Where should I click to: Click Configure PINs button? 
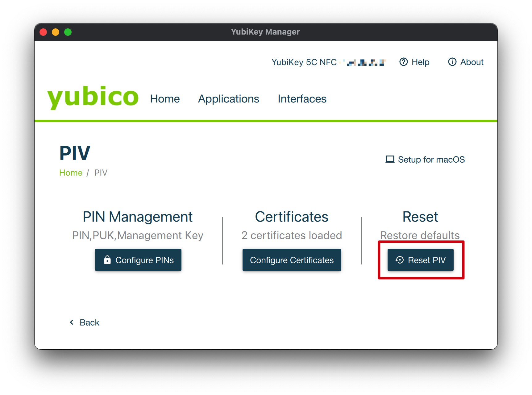(x=138, y=260)
